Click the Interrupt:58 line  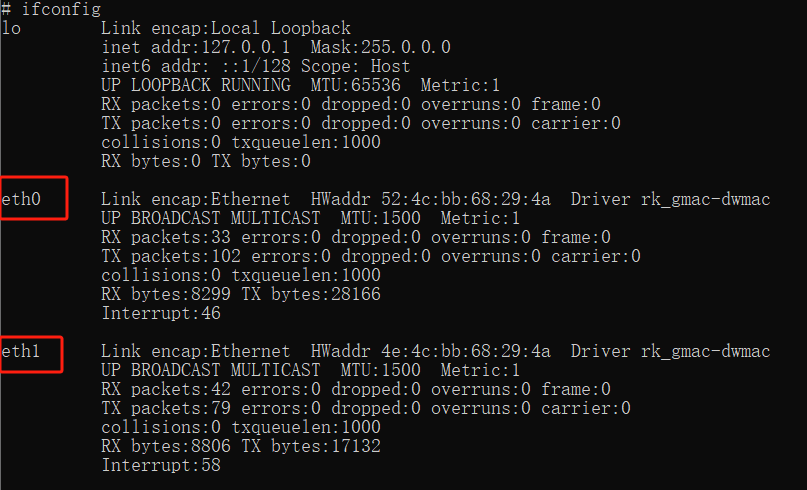tap(161, 465)
